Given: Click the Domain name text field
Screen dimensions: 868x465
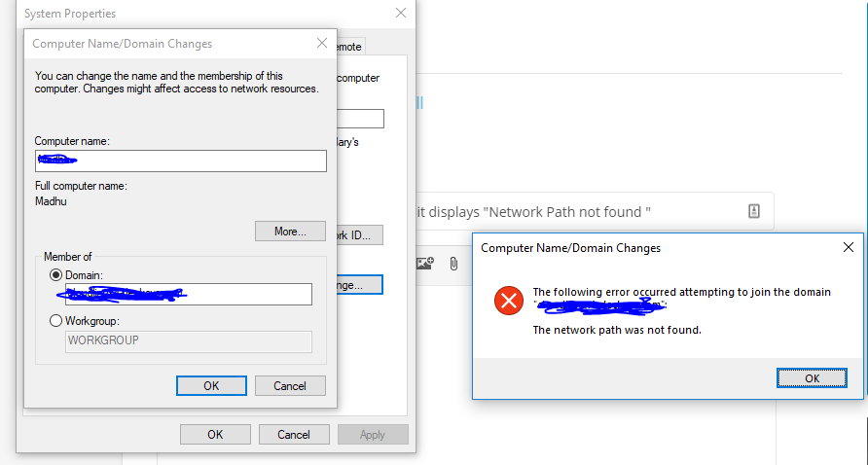Looking at the screenshot, I should (x=188, y=295).
